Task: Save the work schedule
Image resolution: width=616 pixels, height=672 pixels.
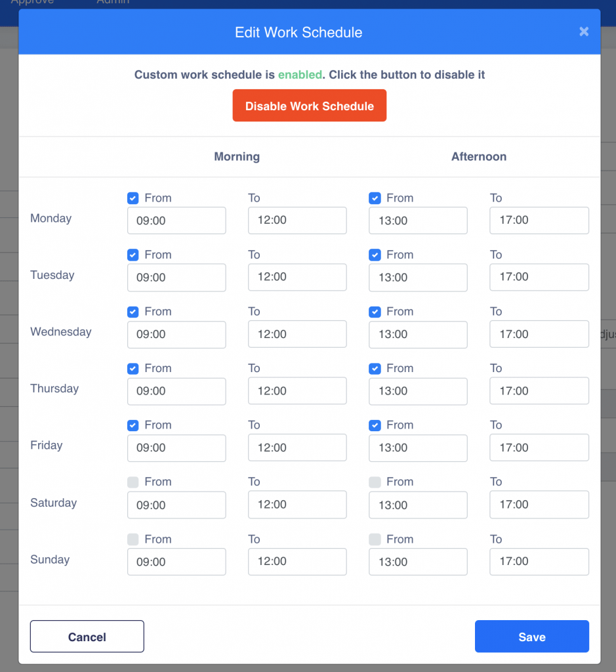Action: (531, 637)
